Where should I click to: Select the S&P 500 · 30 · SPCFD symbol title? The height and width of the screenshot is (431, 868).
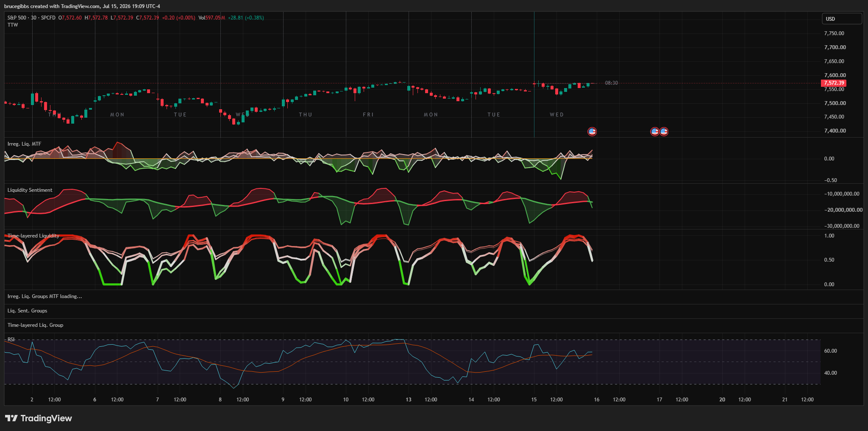click(x=31, y=18)
